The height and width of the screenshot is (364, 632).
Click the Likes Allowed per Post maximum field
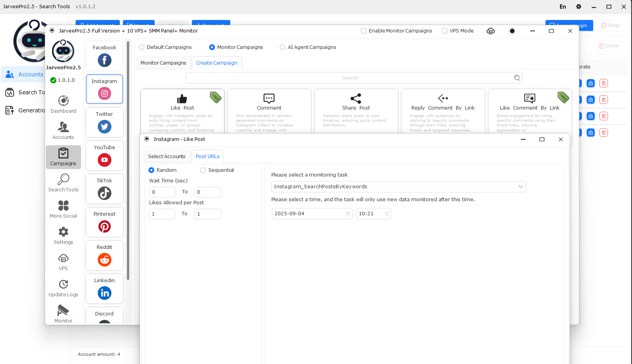tap(208, 214)
